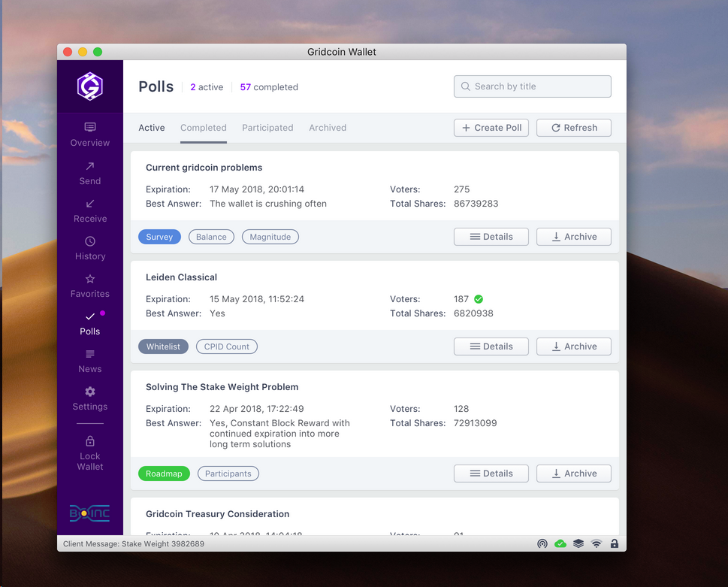
Task: Maximize the Gridcoin Wallet window
Action: click(x=98, y=52)
